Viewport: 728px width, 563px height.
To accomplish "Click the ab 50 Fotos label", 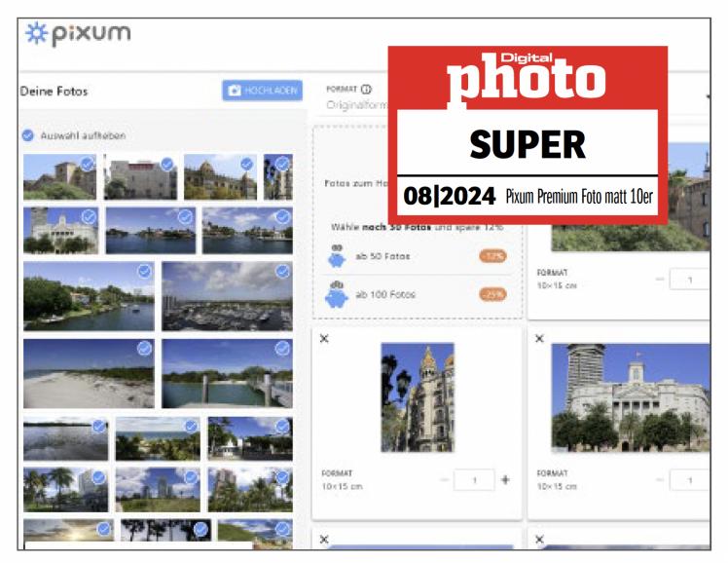I will (382, 256).
